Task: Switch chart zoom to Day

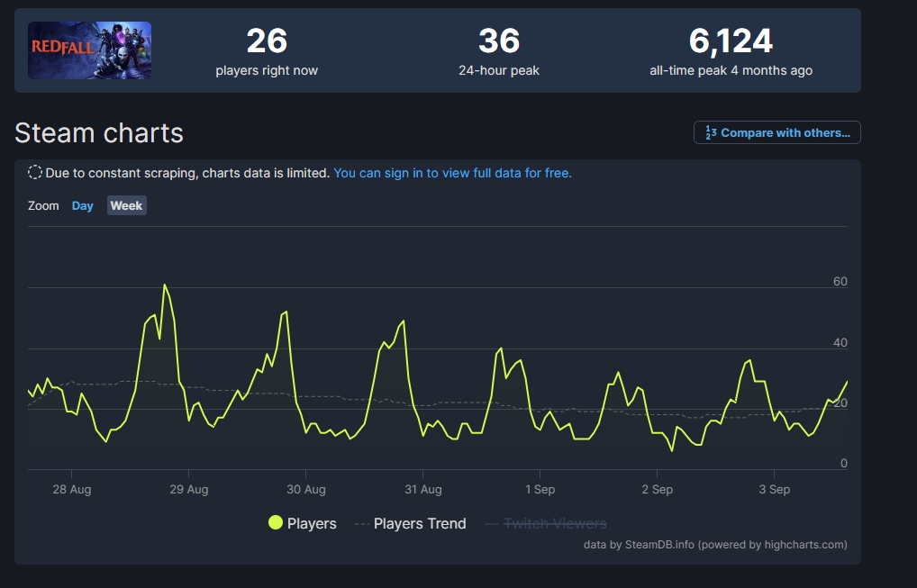Action: [83, 205]
